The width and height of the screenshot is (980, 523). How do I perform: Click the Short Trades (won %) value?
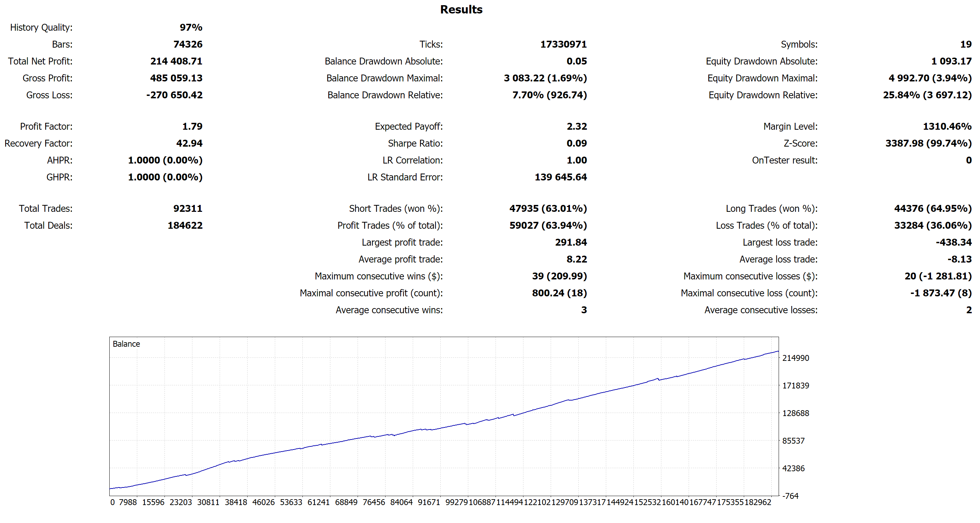(x=548, y=209)
